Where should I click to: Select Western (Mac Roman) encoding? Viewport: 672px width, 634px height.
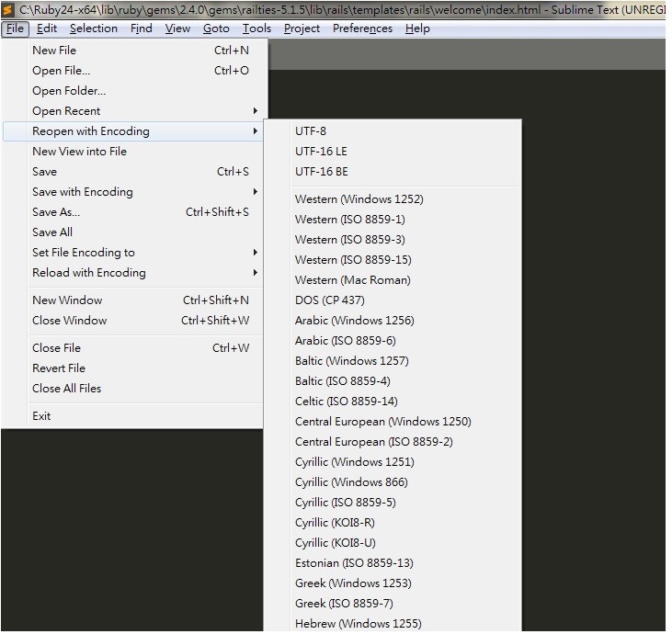(x=393, y=279)
